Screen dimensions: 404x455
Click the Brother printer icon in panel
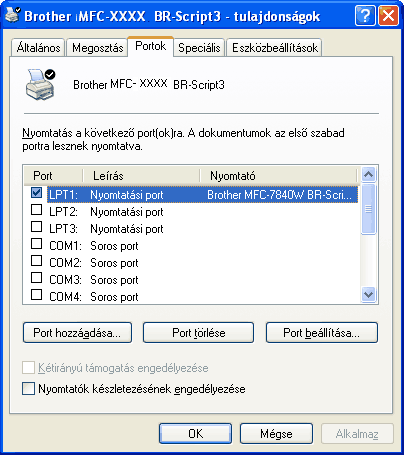point(41,84)
